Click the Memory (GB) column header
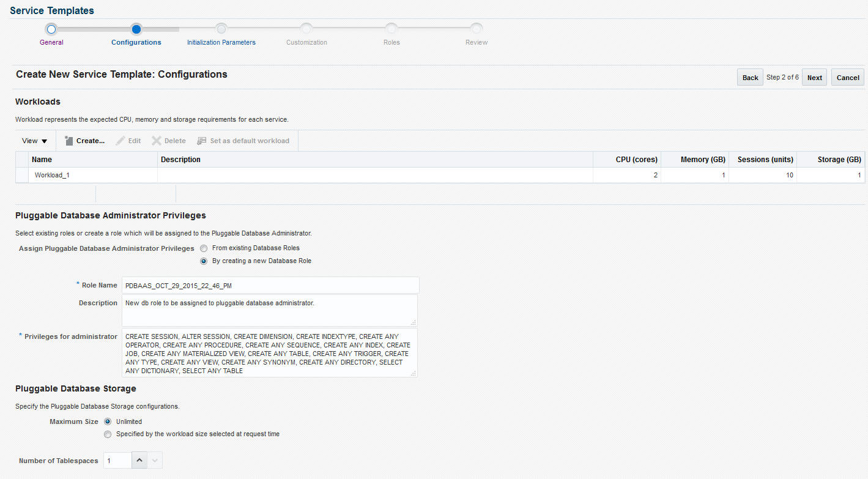The width and height of the screenshot is (868, 479). click(x=695, y=160)
